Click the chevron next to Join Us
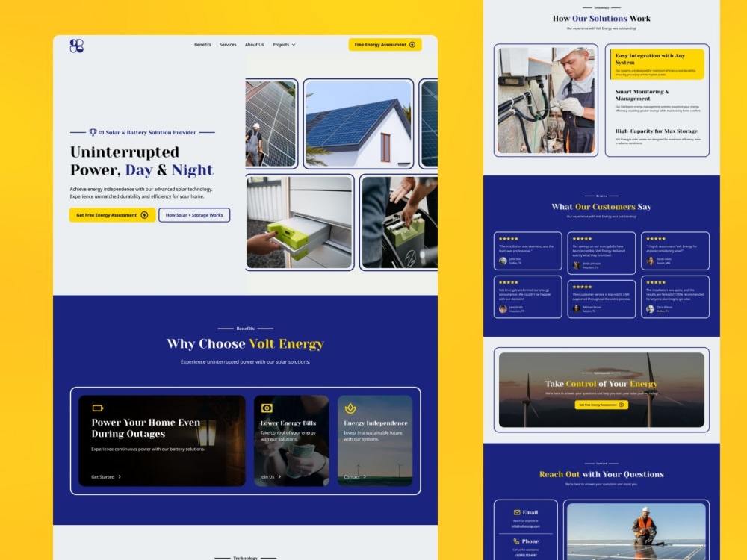The width and height of the screenshot is (747, 560). pyautogui.click(x=279, y=476)
